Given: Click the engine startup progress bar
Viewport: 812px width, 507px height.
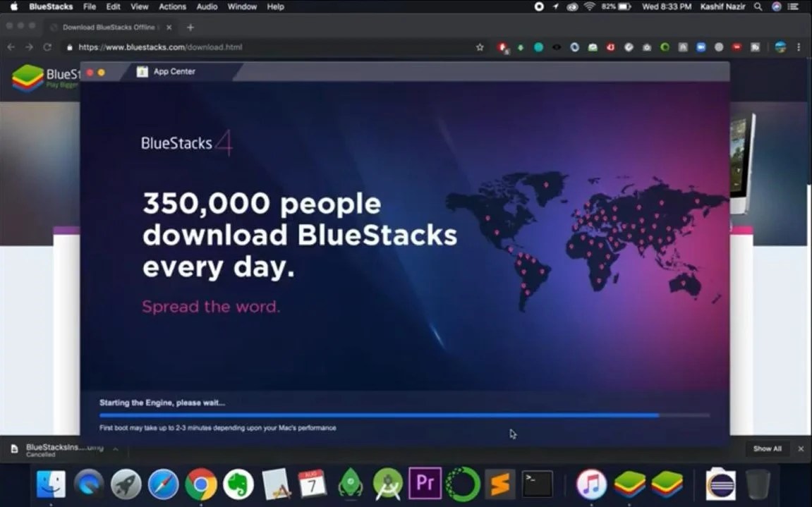Looking at the screenshot, I should [x=404, y=415].
